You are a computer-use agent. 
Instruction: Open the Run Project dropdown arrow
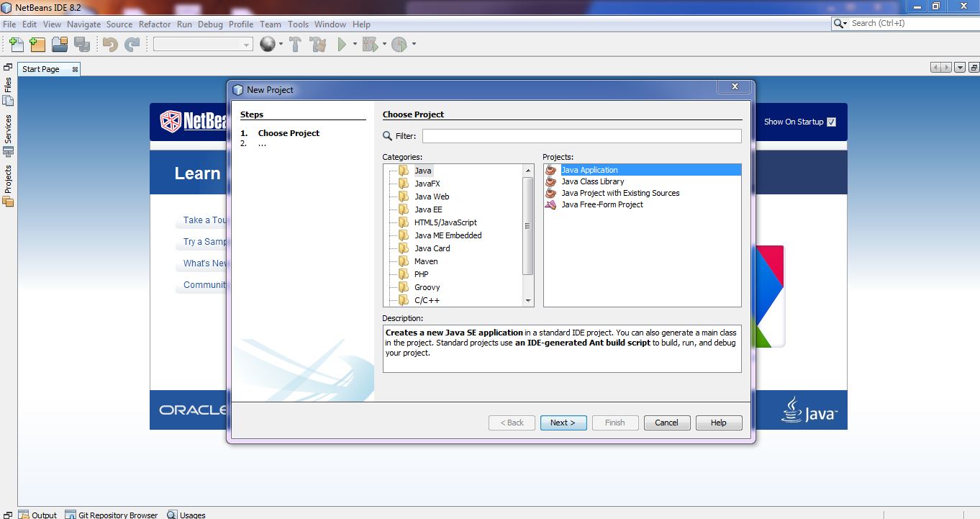click(x=355, y=45)
